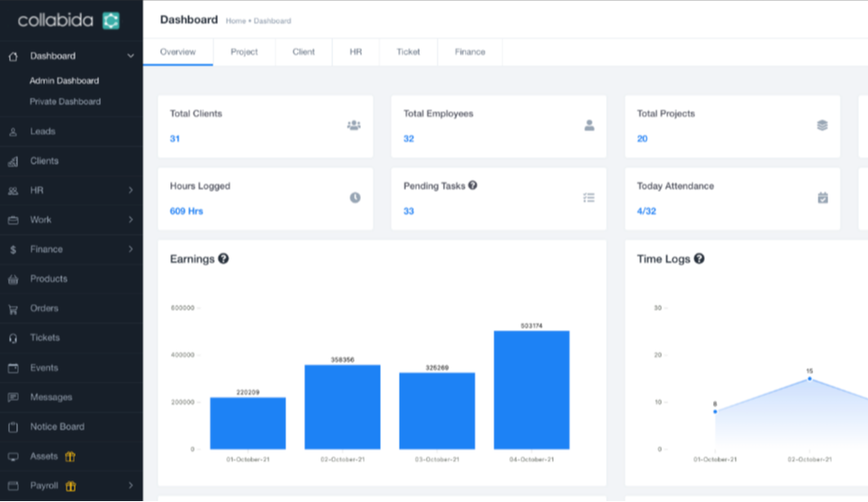
Task: Click the Time Logs help icon
Action: 699,259
